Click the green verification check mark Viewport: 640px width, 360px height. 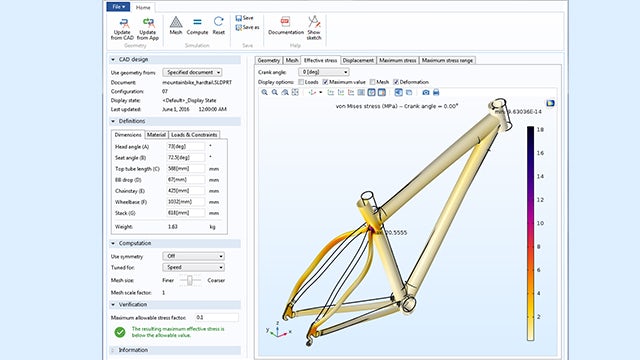(x=120, y=332)
